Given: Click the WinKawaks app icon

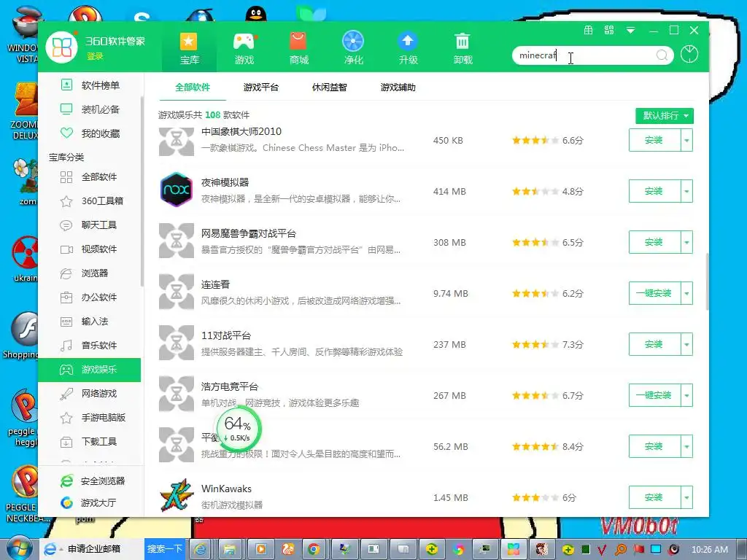Looking at the screenshot, I should coord(177,496).
